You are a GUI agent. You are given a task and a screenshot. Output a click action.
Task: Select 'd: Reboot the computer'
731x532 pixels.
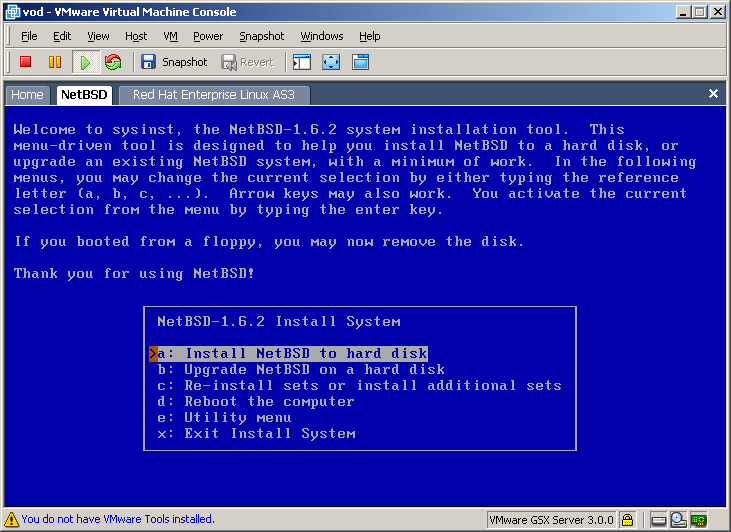coord(256,401)
